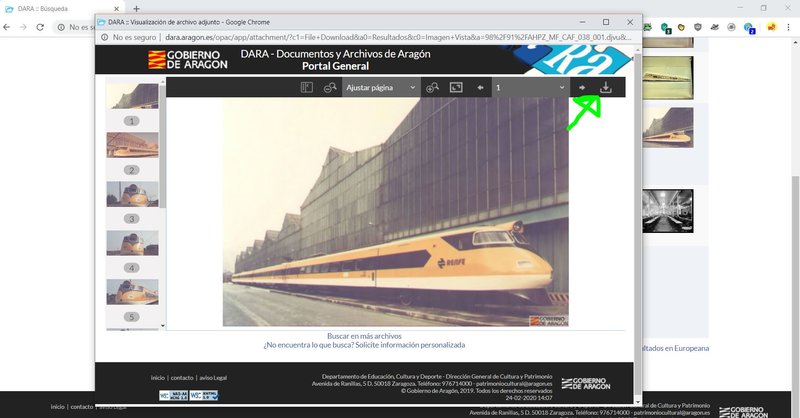800x418 pixels.
Task: Click 'aviso Legal' footer link in popup
Action: click(213, 378)
